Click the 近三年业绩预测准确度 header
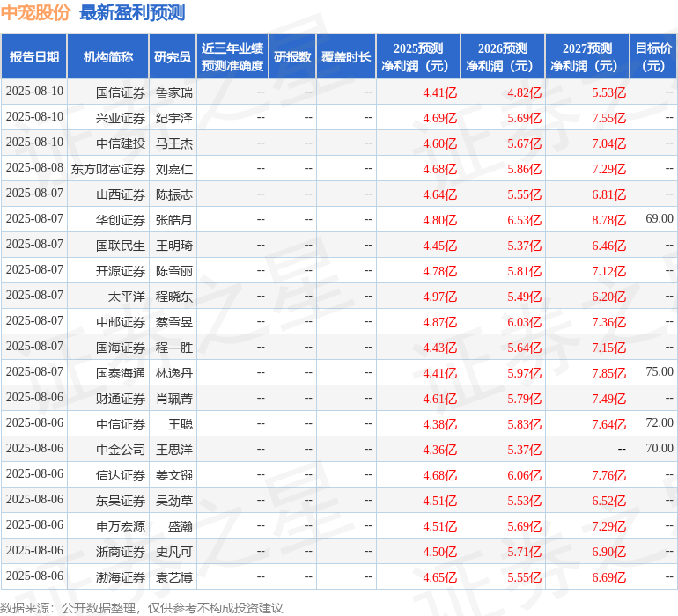This screenshot has width=678, height=616. click(232, 56)
